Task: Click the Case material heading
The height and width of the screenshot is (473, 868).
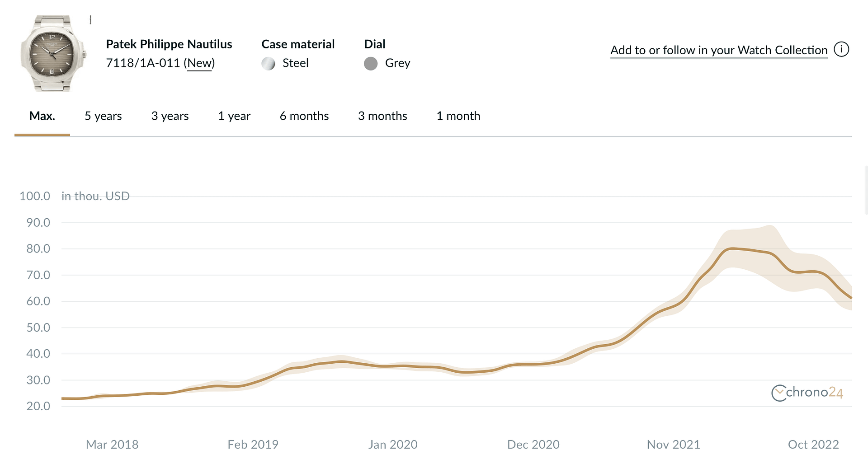Action: point(298,44)
